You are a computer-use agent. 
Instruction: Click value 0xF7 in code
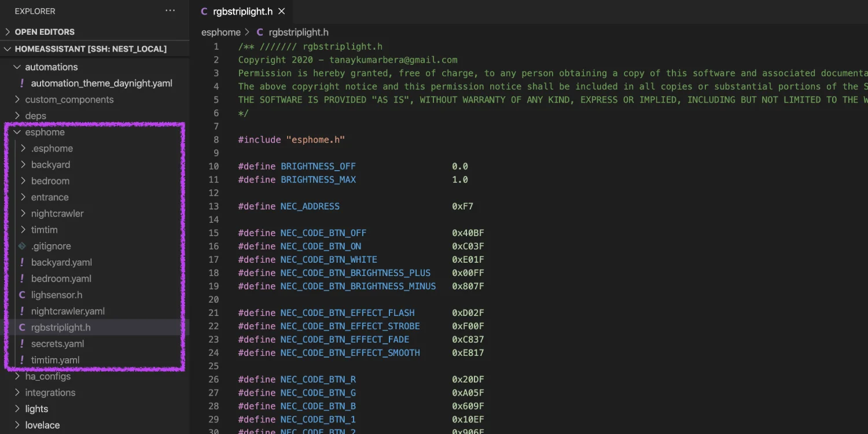[462, 206]
